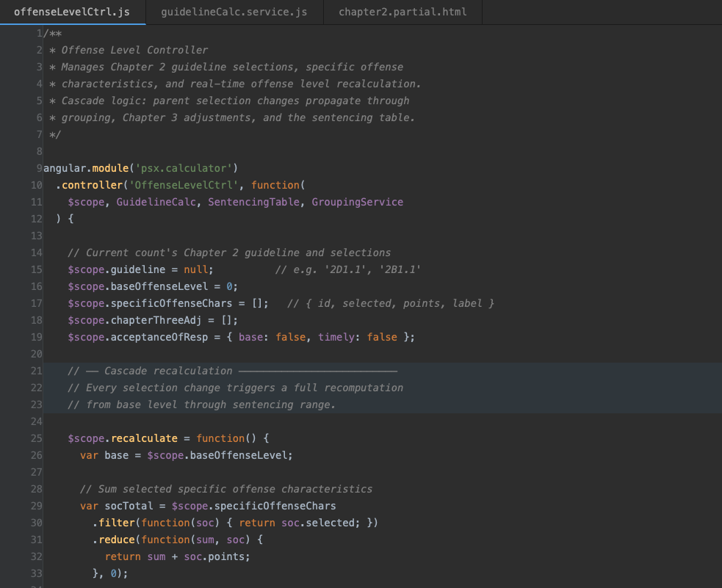This screenshot has height=588, width=722.
Task: Place cursor on the GuidelineCalc parameter
Action: tap(159, 202)
